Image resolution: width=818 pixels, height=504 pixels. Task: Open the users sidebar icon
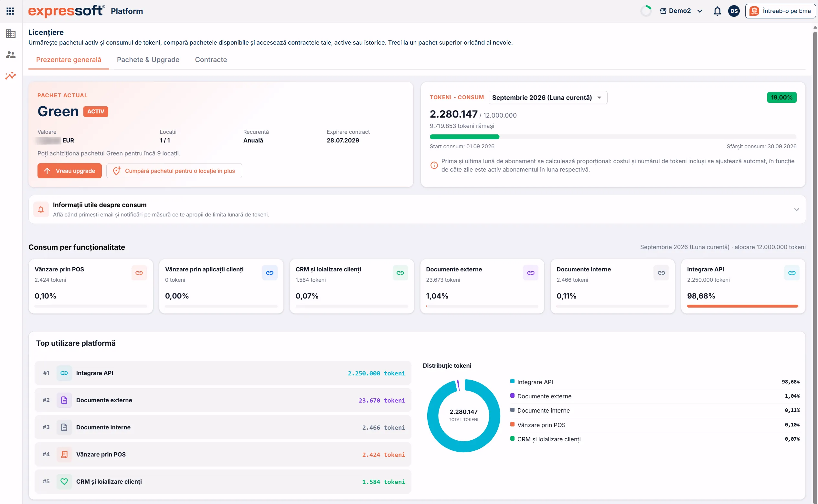pyautogui.click(x=11, y=55)
